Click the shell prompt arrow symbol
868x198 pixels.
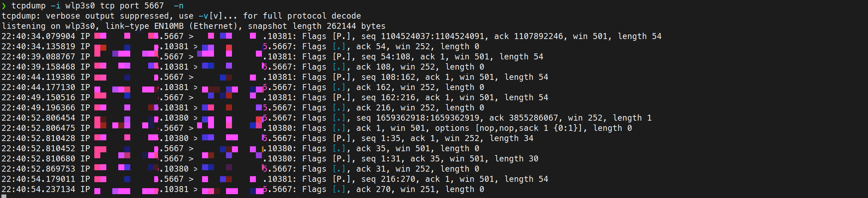coord(4,6)
